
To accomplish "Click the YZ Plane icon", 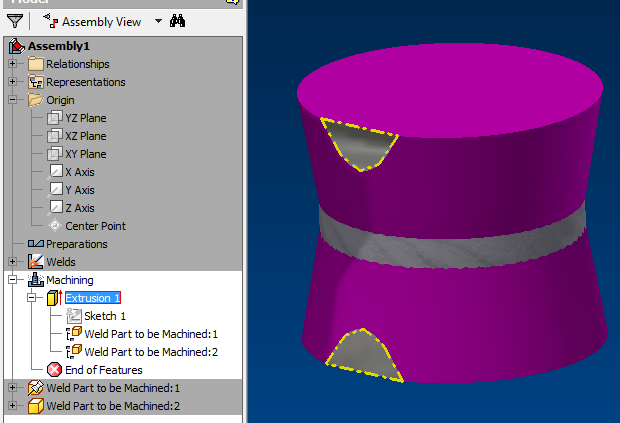I will (55, 118).
